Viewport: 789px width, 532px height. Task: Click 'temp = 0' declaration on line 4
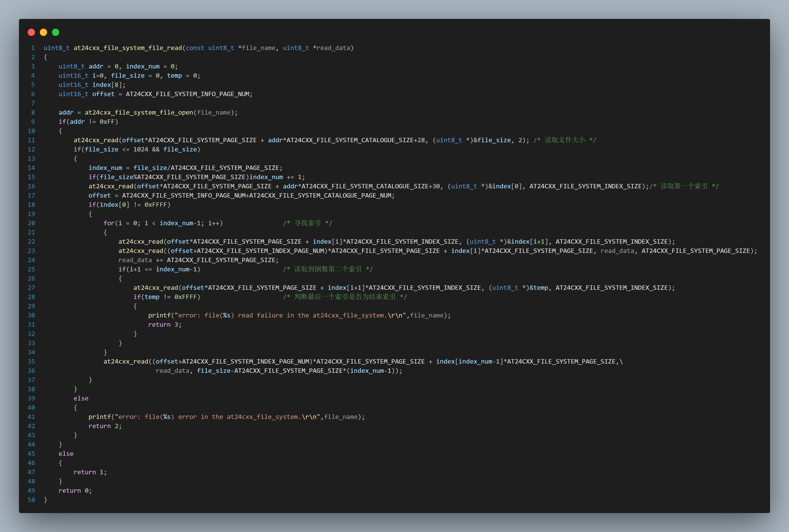(x=182, y=76)
